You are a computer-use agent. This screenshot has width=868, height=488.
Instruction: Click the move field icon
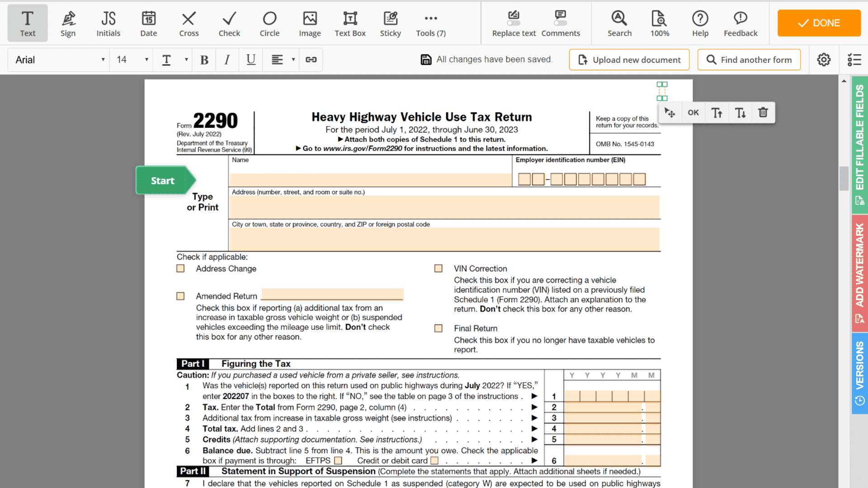(670, 113)
